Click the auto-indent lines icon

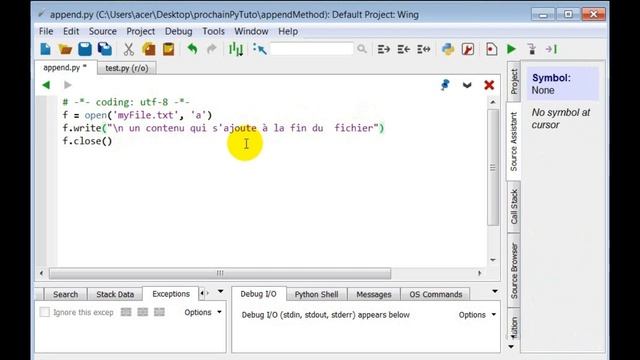[x=424, y=49]
